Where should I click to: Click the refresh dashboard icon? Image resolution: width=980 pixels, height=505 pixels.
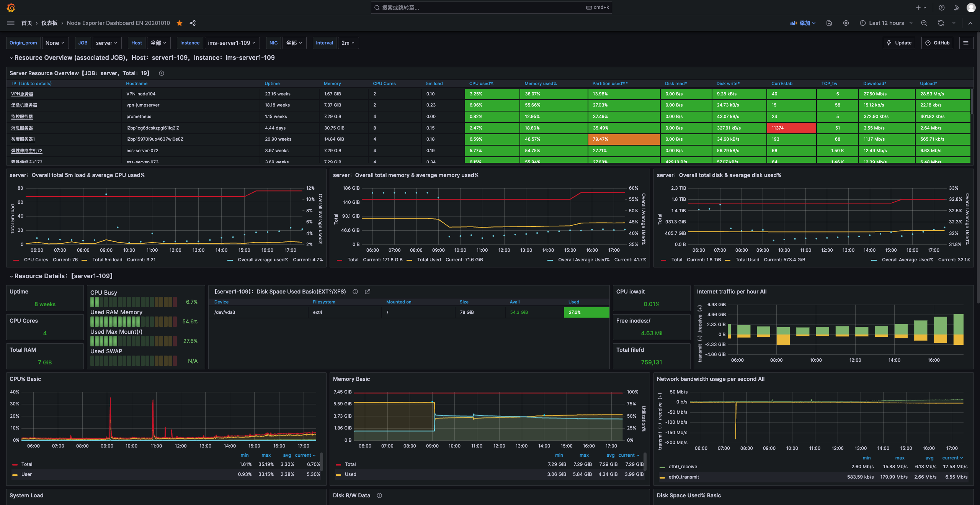[941, 23]
